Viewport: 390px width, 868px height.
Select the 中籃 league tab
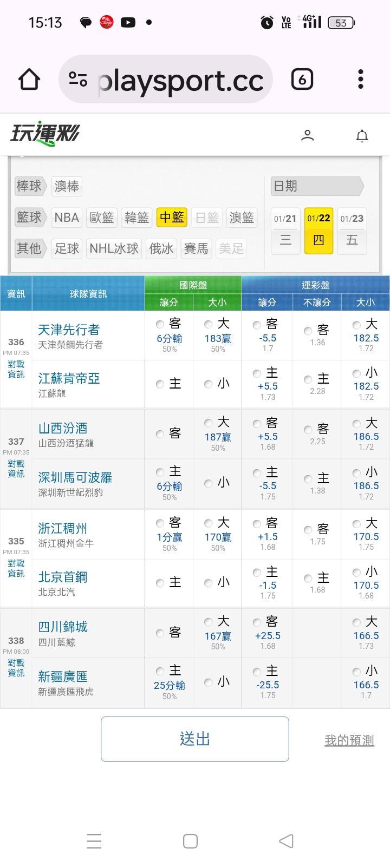[x=172, y=218]
